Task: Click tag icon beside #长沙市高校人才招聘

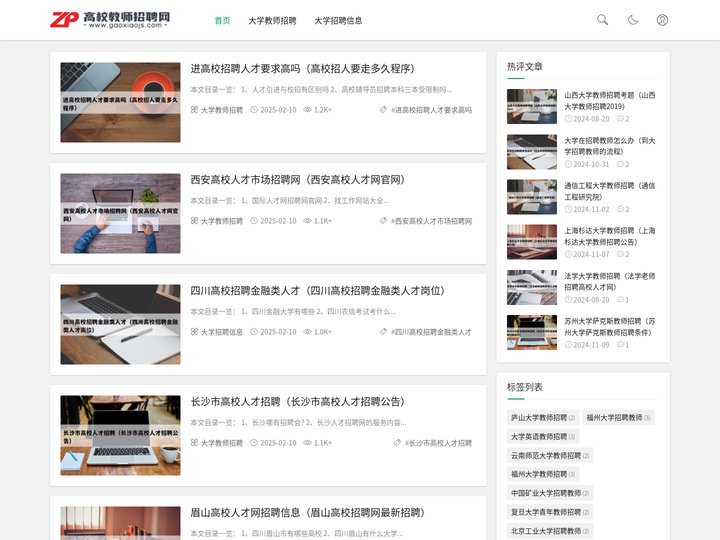Action: (x=397, y=443)
